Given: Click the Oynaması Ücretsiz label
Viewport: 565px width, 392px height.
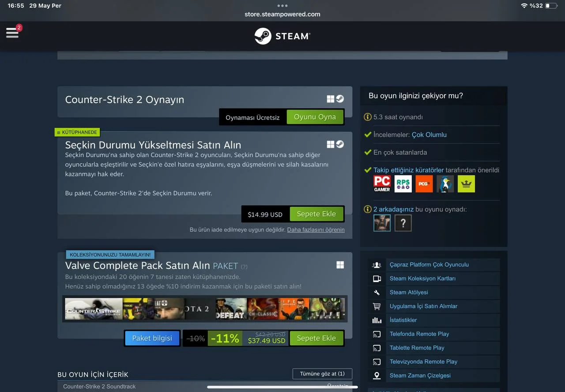Looking at the screenshot, I should point(252,118).
